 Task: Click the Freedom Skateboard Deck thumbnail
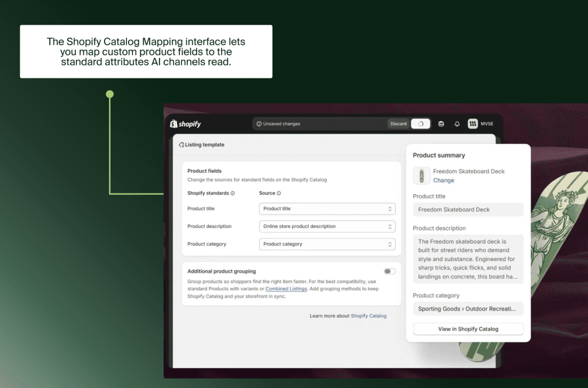coord(421,176)
